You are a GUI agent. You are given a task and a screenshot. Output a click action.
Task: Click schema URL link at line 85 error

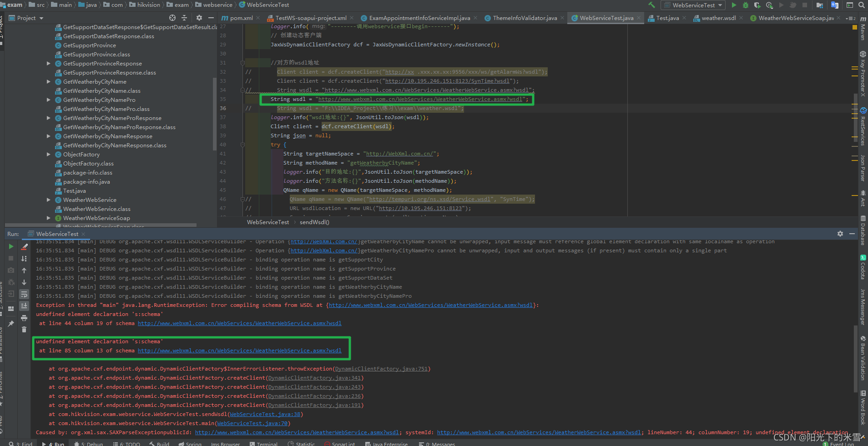239,351
